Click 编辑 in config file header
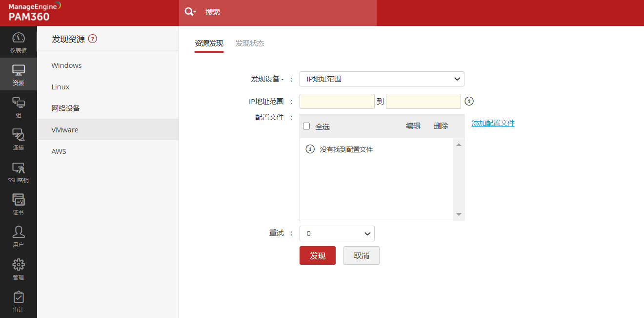Image resolution: width=644 pixels, height=318 pixels. point(413,126)
